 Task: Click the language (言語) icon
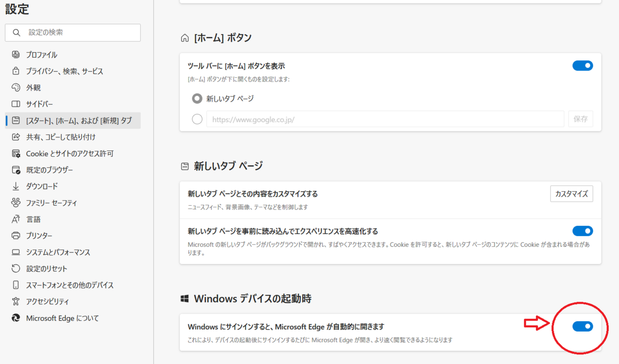coord(16,219)
